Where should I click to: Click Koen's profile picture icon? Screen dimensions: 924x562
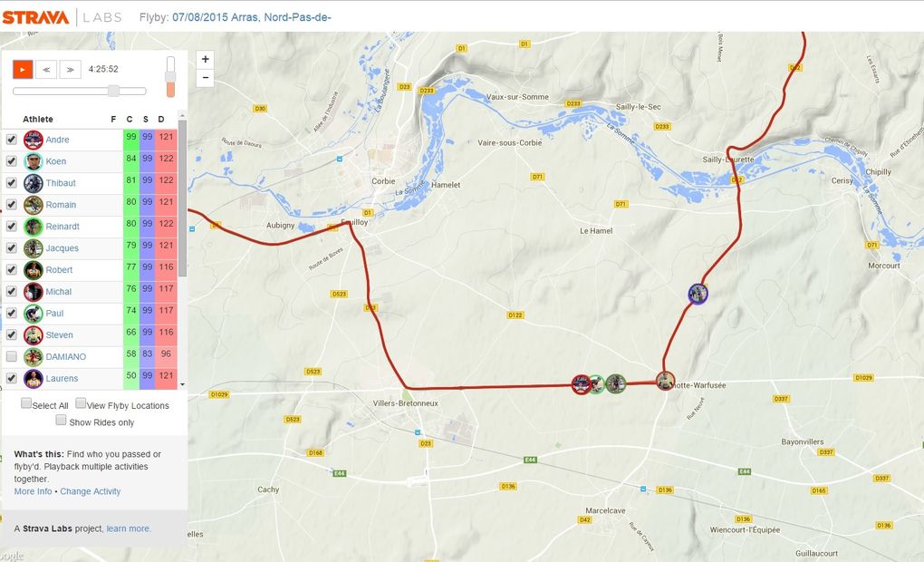pos(33,161)
